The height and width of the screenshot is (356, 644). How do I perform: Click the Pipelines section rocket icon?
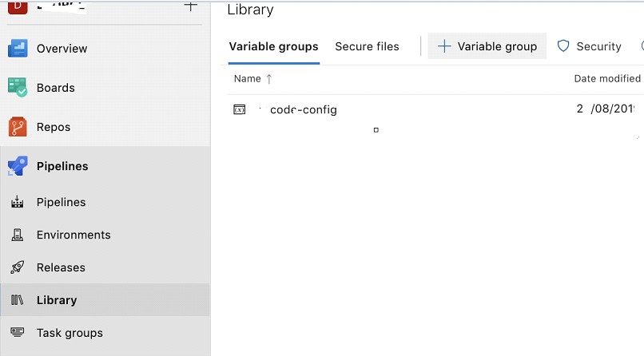click(18, 166)
